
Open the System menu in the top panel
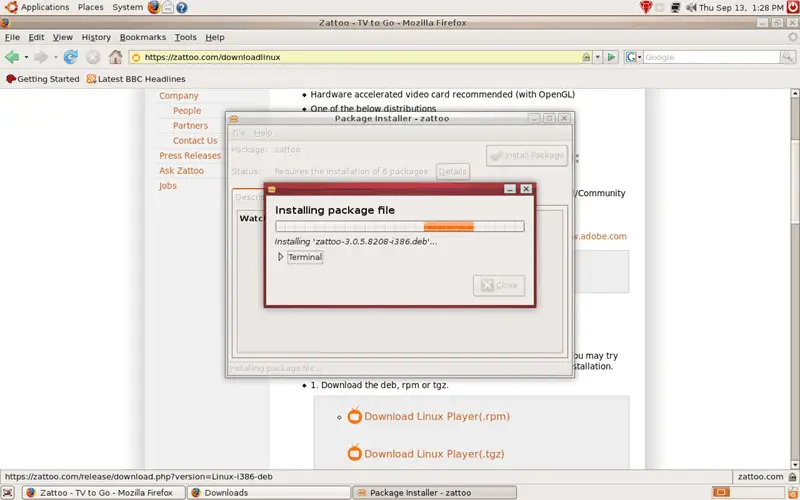[128, 7]
